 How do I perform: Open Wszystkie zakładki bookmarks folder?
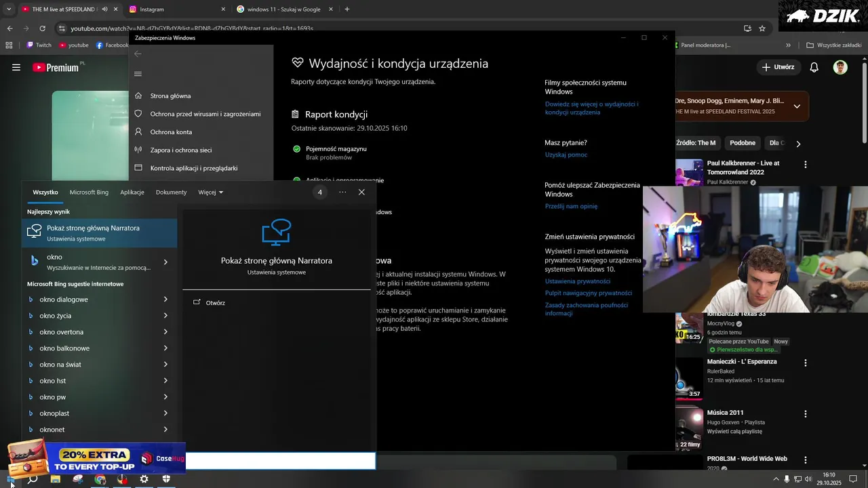[x=833, y=45]
